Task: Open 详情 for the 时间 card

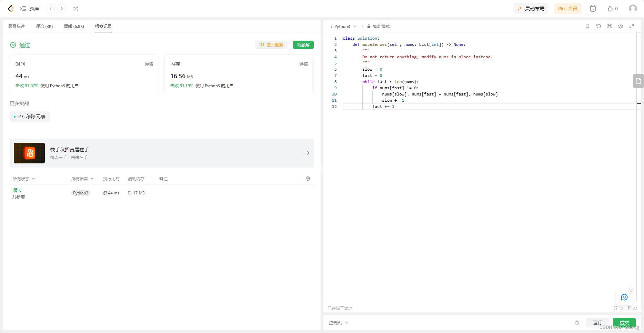Action: tap(149, 64)
